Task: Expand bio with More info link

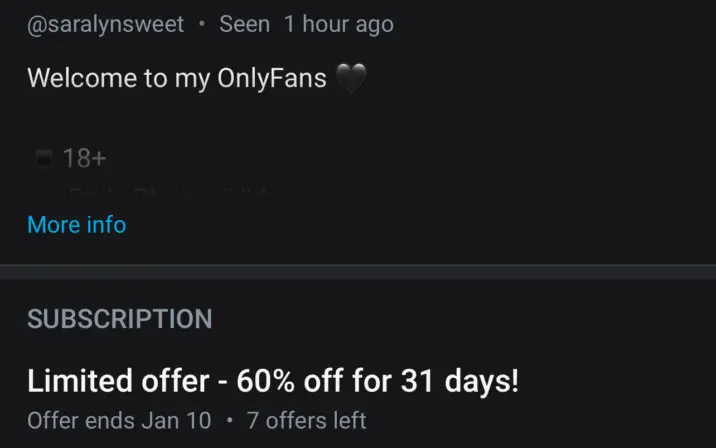Action: 76,224
